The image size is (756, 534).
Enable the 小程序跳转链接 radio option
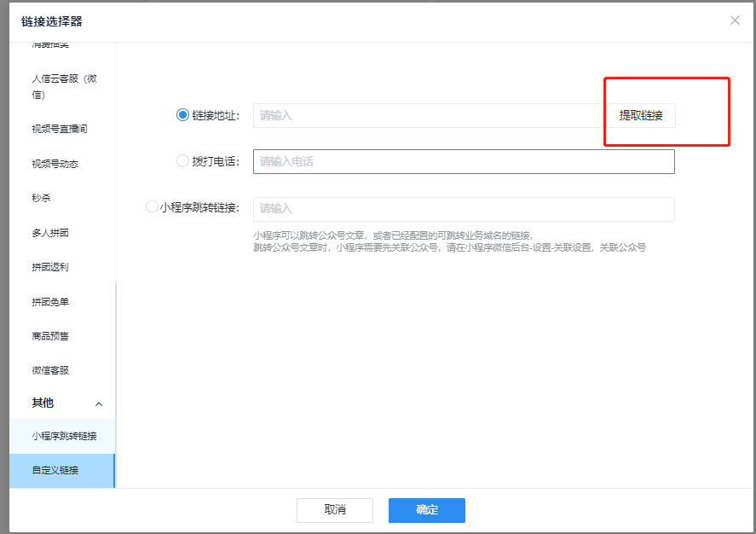click(x=153, y=206)
